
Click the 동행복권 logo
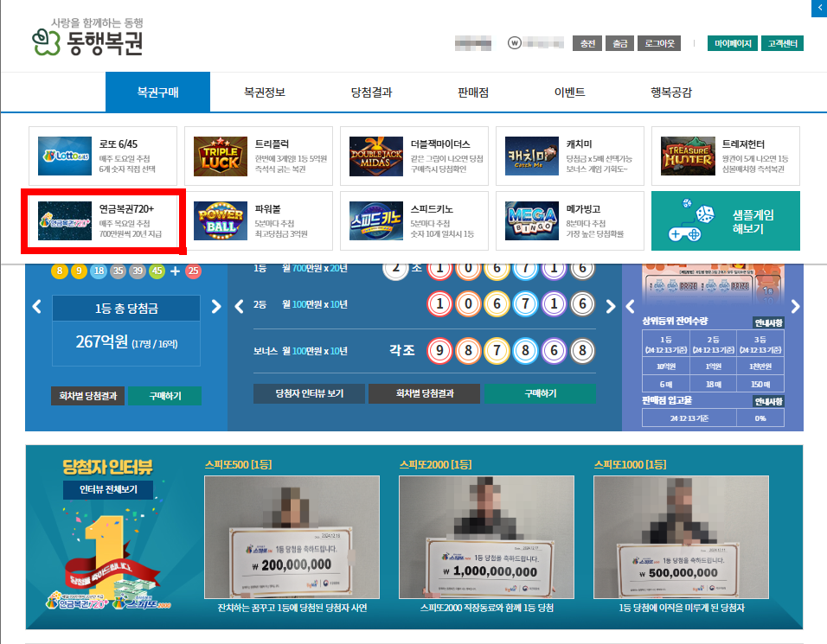click(87, 37)
